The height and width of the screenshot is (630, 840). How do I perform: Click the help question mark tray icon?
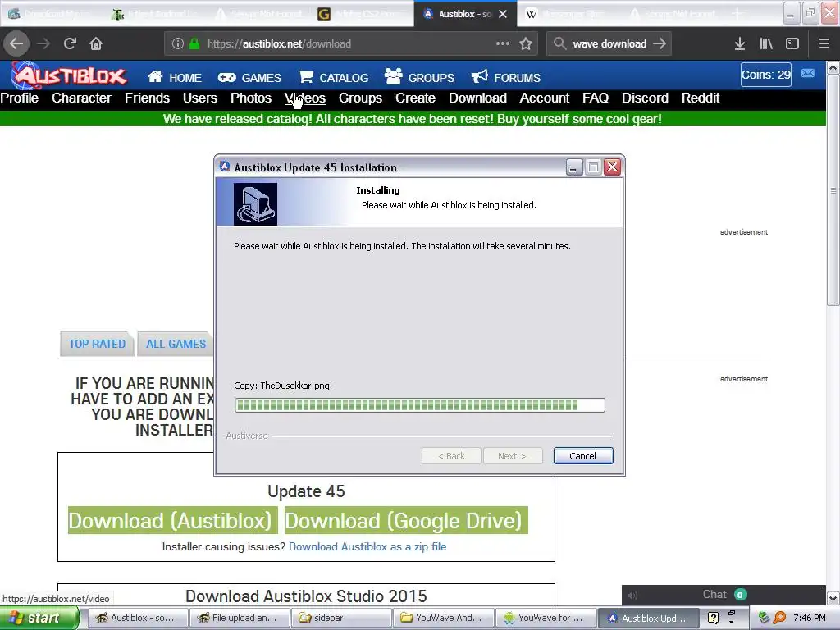pyautogui.click(x=714, y=618)
